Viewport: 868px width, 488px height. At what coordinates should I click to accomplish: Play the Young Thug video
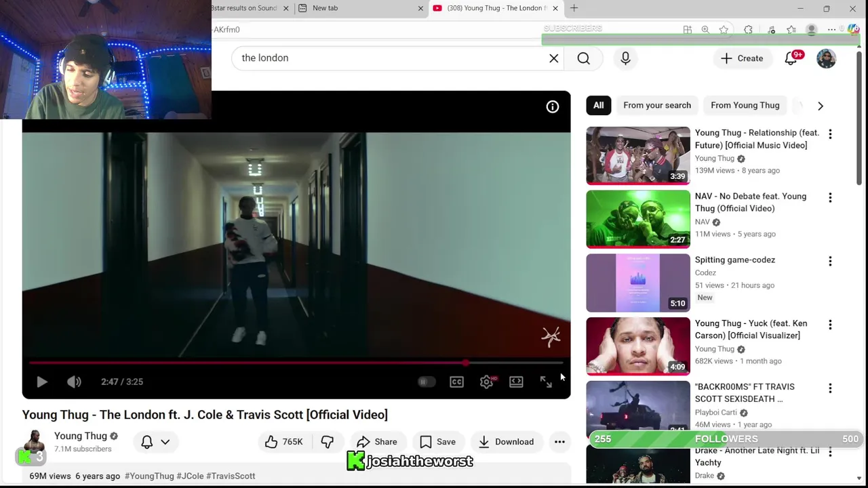tap(41, 382)
